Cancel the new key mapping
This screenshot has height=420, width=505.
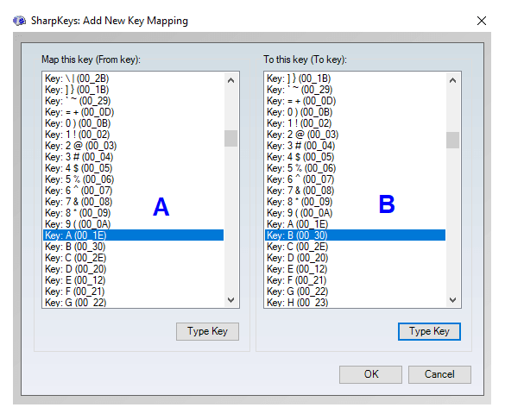point(439,374)
